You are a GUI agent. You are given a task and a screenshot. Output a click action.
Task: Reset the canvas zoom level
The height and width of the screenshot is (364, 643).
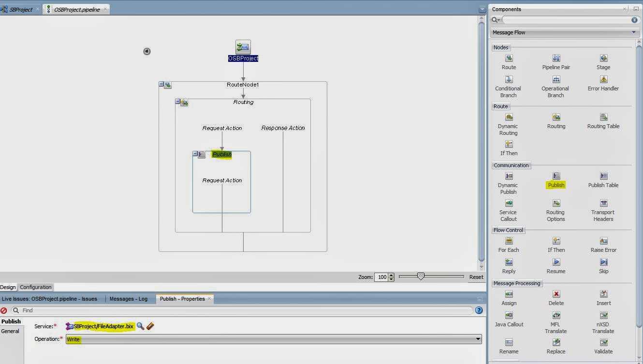[476, 277]
